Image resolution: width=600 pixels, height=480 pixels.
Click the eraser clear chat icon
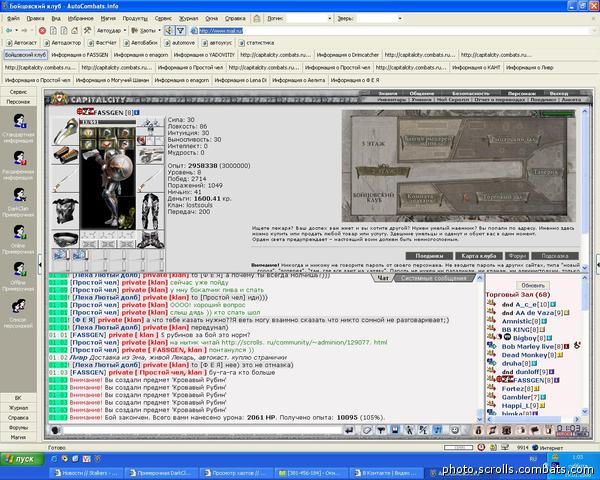(x=367, y=430)
